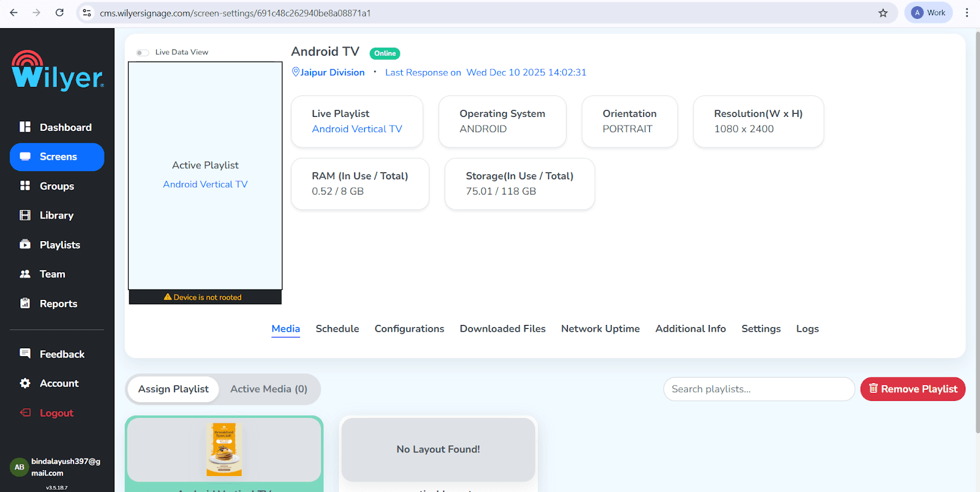Open the Downloaded Files tab
The height and width of the screenshot is (492, 980).
click(x=503, y=329)
